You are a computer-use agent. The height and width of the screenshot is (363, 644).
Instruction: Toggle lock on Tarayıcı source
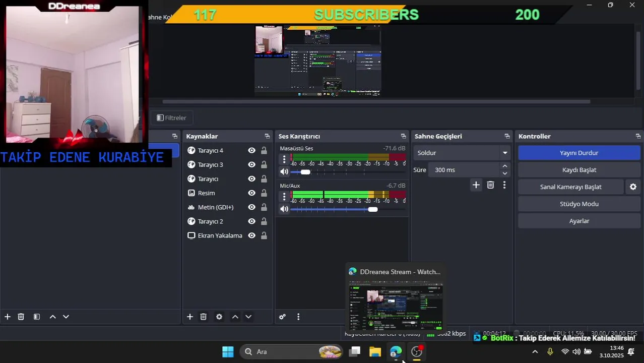point(264,178)
